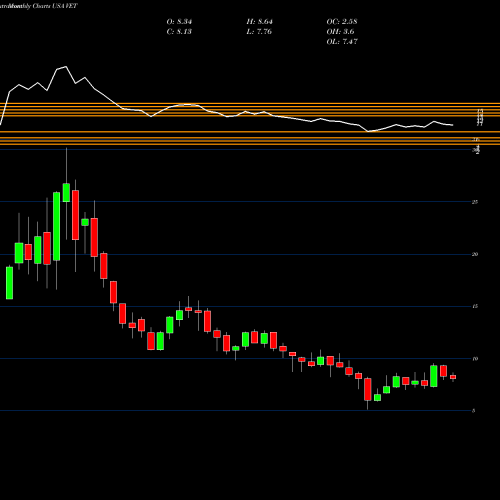Select the "OH: 3.6" reading

click(x=340, y=32)
